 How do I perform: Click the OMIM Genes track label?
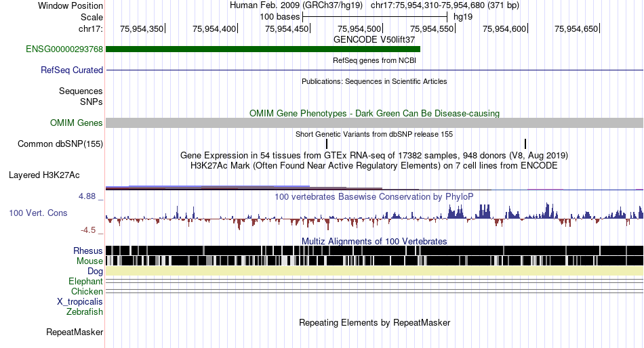click(77, 123)
